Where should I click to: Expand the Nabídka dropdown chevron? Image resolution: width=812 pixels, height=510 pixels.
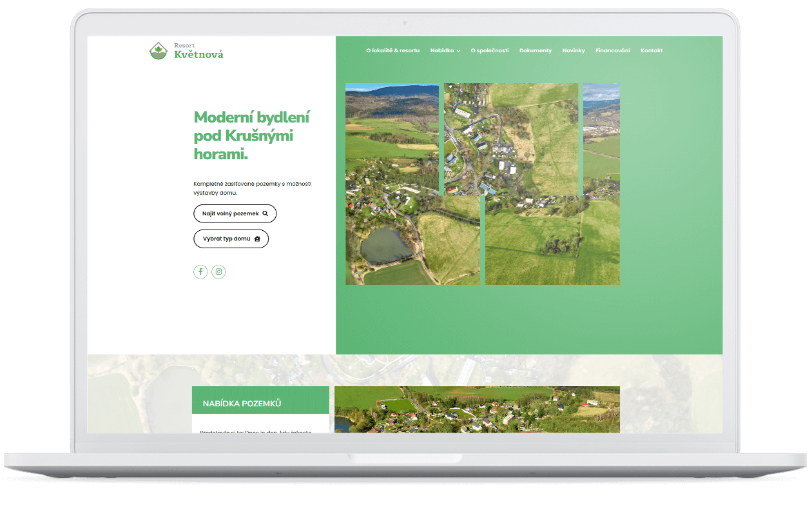[x=458, y=51]
